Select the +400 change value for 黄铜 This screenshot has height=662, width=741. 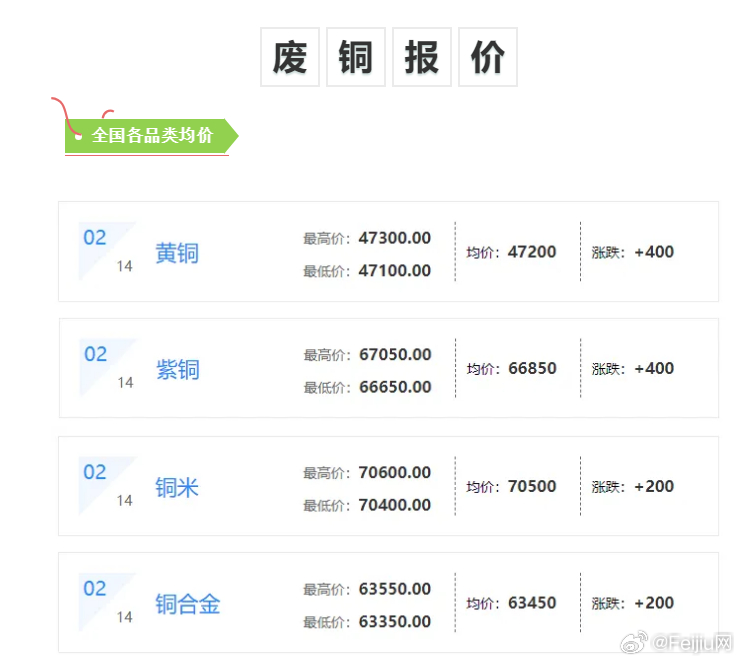(x=654, y=252)
